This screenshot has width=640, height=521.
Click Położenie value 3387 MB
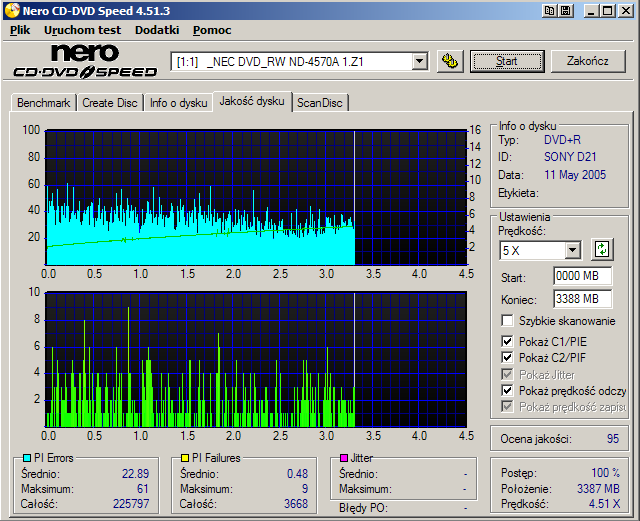coord(598,489)
